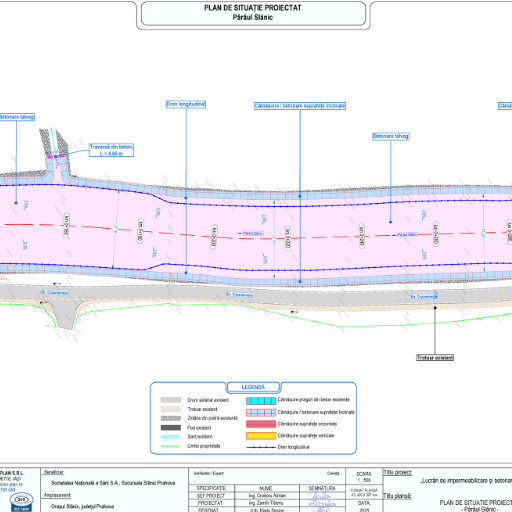The height and width of the screenshot is (512, 512).
Task: Click the Trotuar existent text inside the legend
Action: click(202, 409)
